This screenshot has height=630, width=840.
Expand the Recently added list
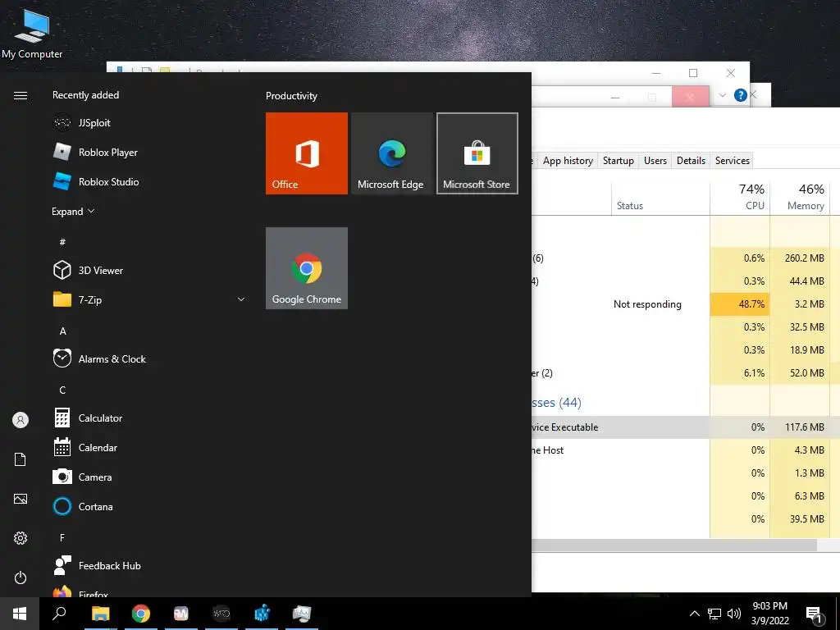pos(73,211)
